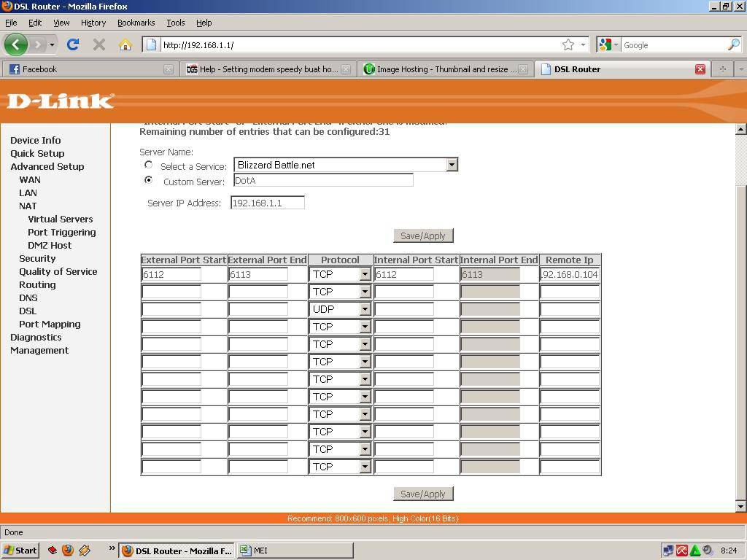The height and width of the screenshot is (560, 747).
Task: Click the lower Save/Apply button
Action: click(x=423, y=494)
